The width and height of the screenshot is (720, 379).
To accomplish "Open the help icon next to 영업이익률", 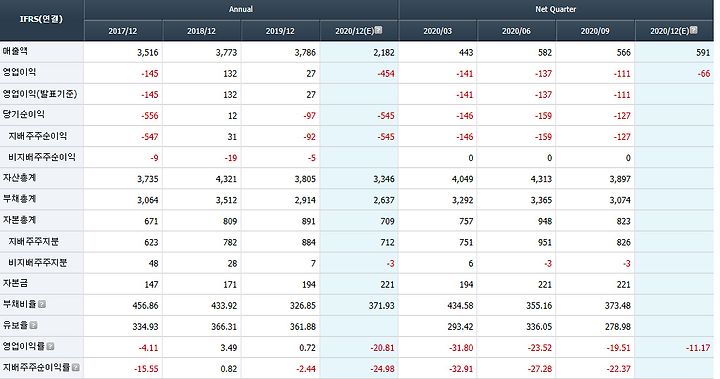I will (51, 346).
